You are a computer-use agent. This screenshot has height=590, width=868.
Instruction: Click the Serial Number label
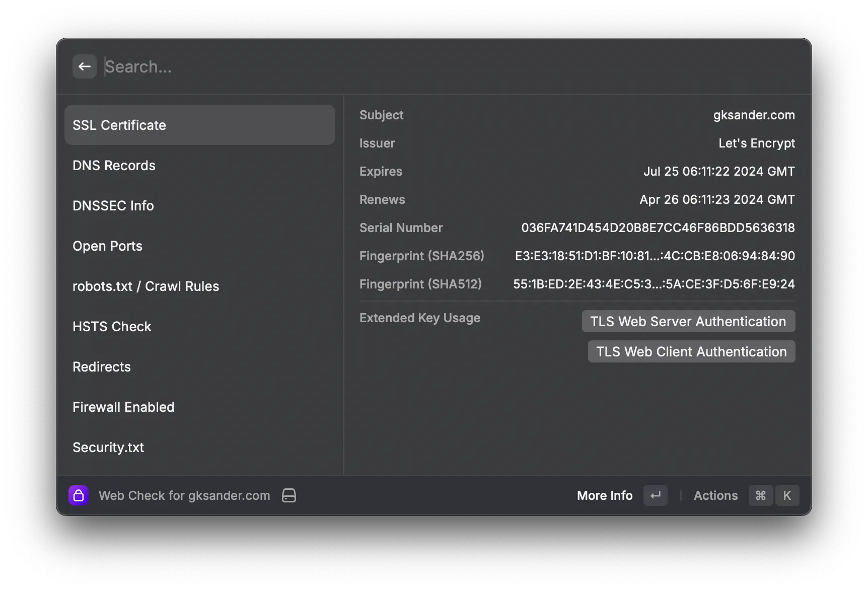click(x=401, y=228)
